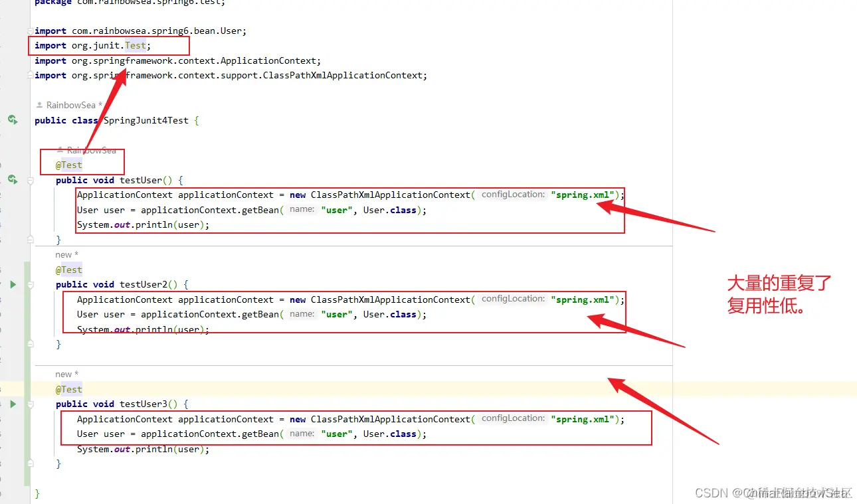Click User.class in the testUser2() getBean call
The width and height of the screenshot is (857, 504).
pos(389,314)
